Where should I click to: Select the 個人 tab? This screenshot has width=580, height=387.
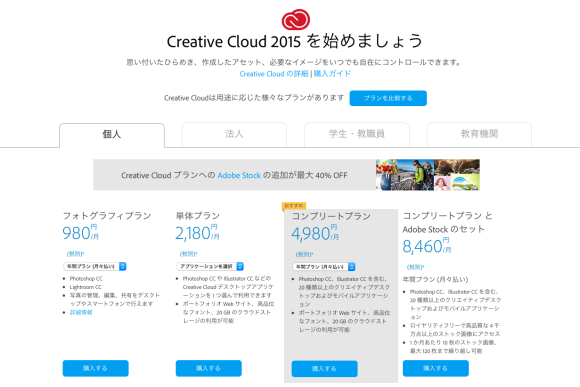(112, 135)
